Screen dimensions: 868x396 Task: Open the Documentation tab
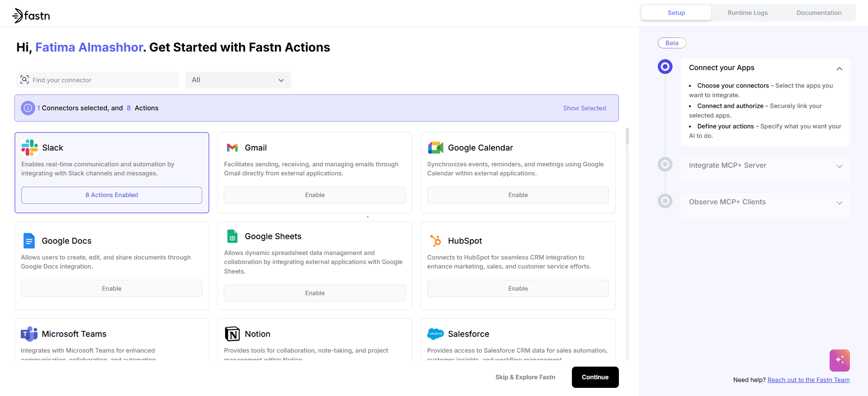819,13
